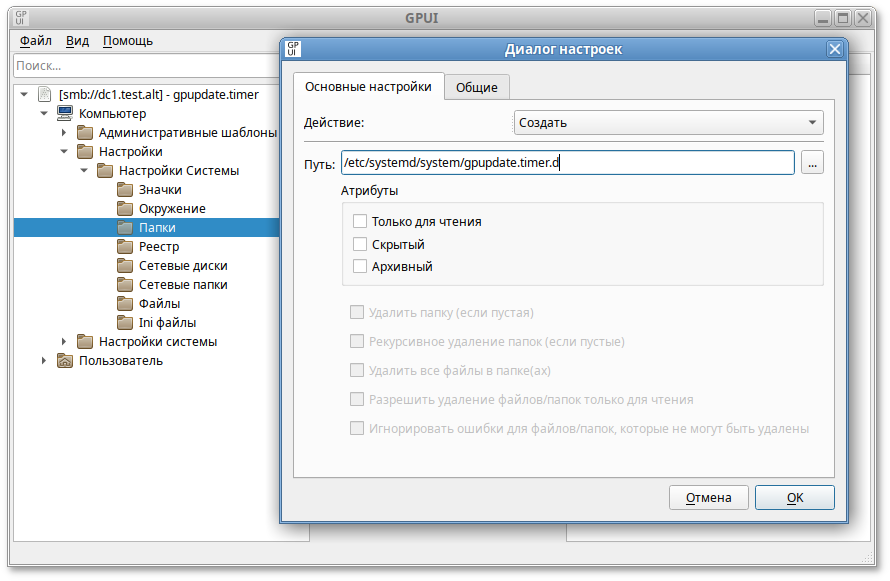Viewport: 890px width, 581px height.
Task: Click the folder icon beside Значки
Action: pos(124,190)
